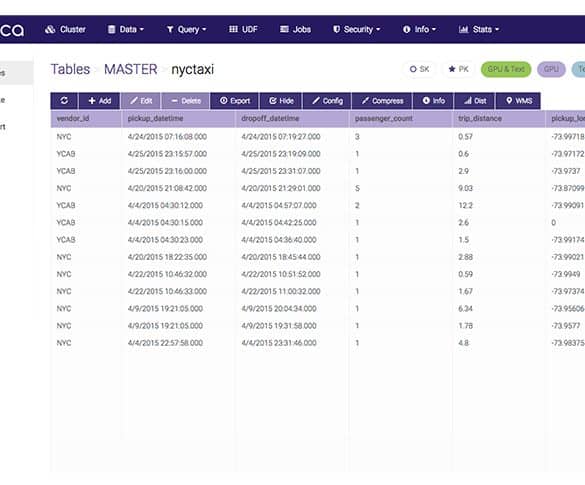The height and width of the screenshot is (485, 585).
Task: Select passenger count cell 5
Action: 357,188
